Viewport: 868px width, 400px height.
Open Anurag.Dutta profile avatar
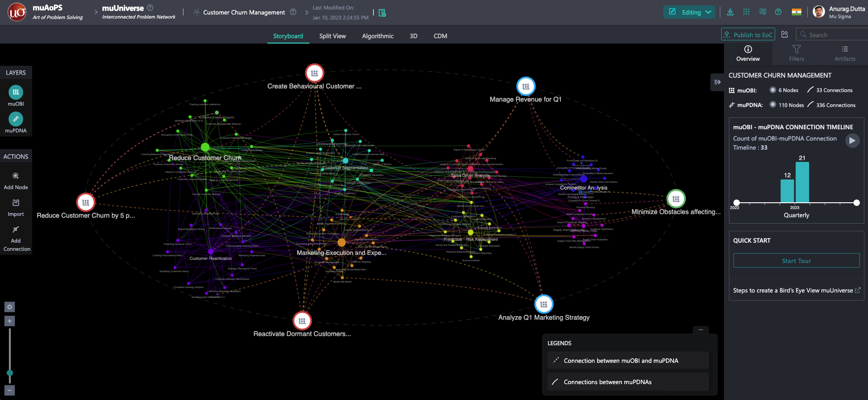pyautogui.click(x=819, y=12)
